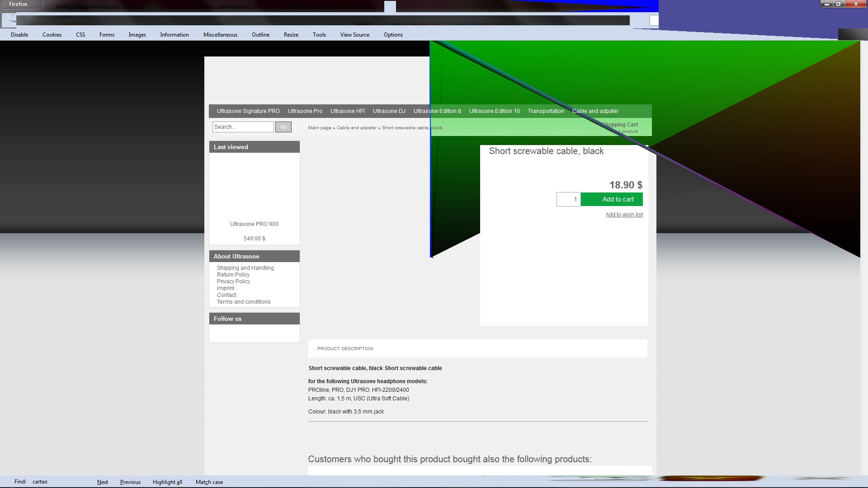The width and height of the screenshot is (868, 488).
Task: Open the Shopping Cart link
Action: (619, 125)
